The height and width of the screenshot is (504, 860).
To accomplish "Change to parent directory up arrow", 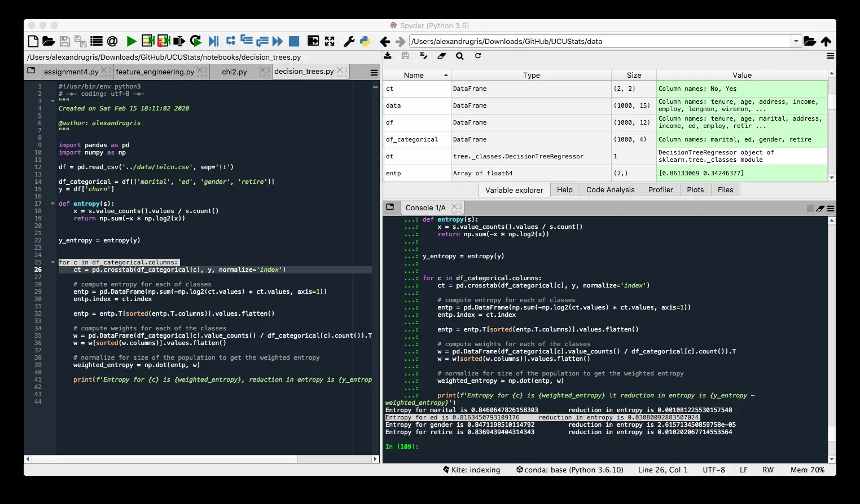I will 826,41.
